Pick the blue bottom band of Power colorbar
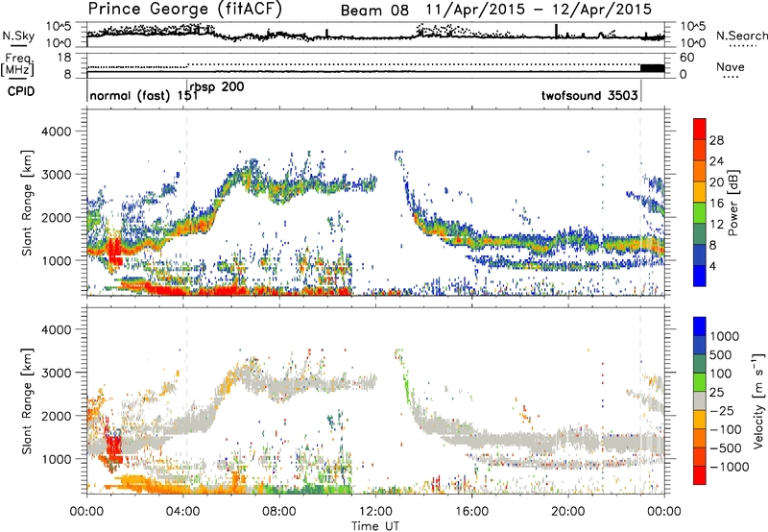Viewport: 768px width, 532px height. pos(700,276)
